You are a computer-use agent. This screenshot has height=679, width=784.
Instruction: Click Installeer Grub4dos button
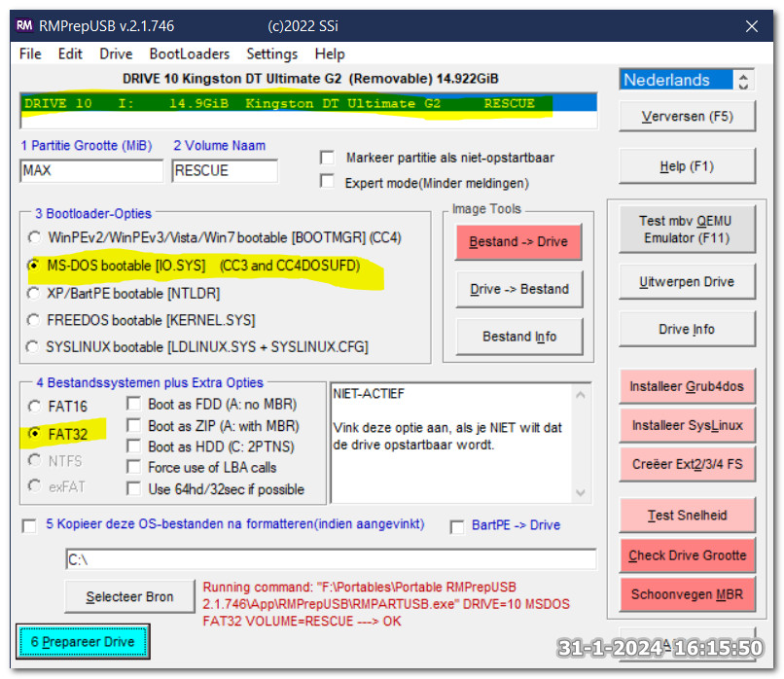tap(687, 386)
